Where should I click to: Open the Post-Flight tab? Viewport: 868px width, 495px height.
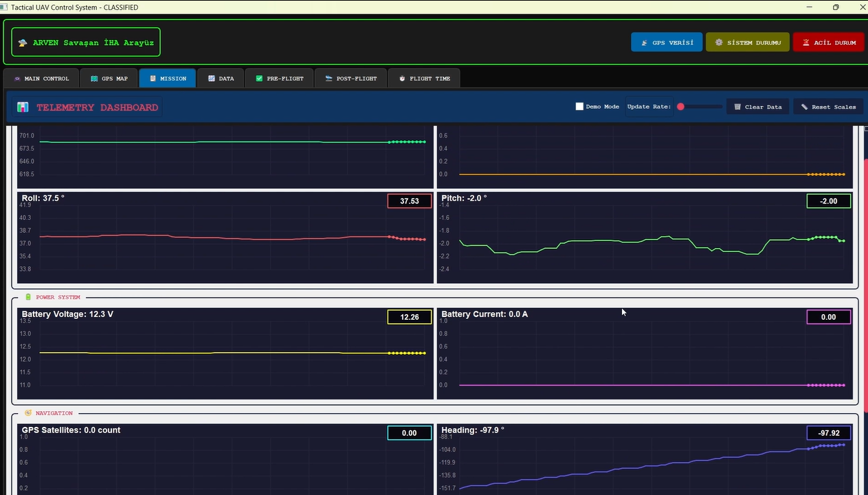350,78
